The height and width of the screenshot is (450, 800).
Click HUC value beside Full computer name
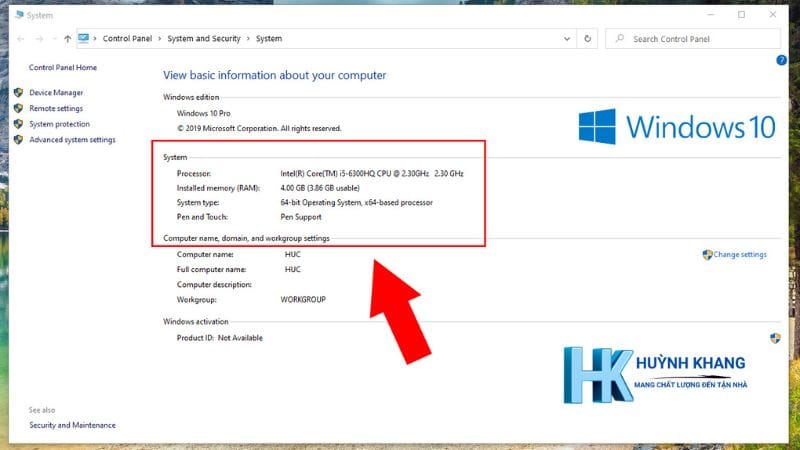pyautogui.click(x=293, y=269)
